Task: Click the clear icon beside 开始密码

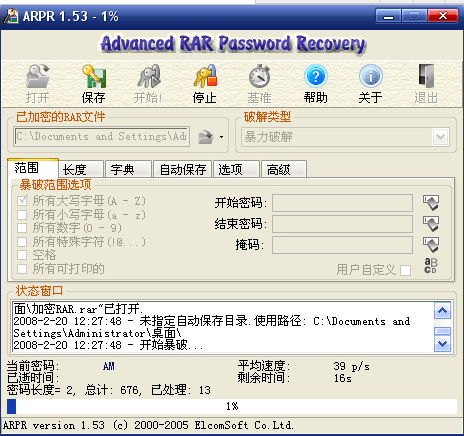Action: pos(431,203)
